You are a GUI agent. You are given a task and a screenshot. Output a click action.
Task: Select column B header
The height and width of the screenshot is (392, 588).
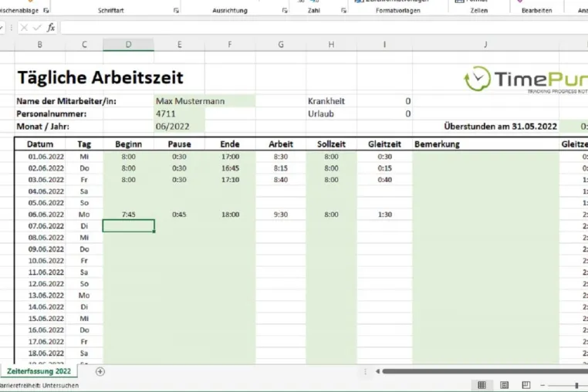click(x=40, y=44)
